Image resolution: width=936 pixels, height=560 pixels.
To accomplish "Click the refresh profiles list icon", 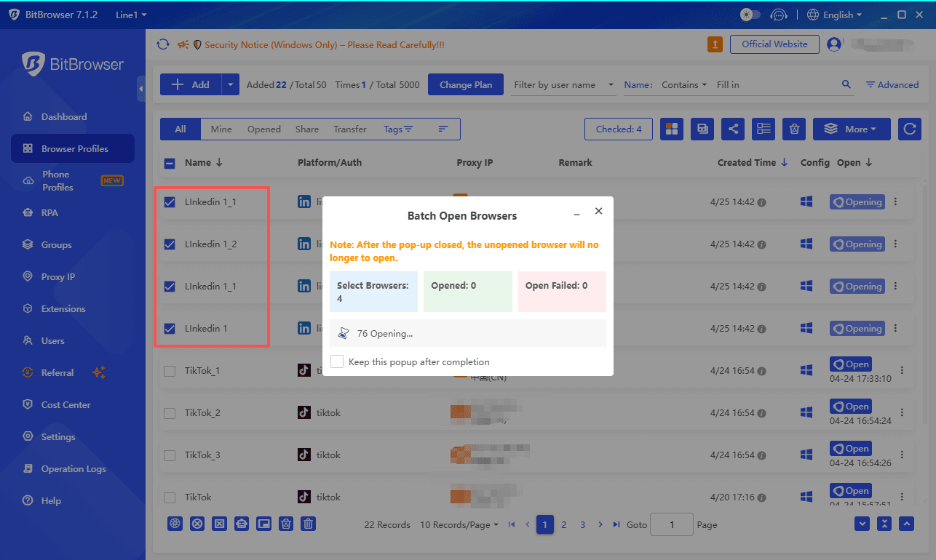I will (x=909, y=129).
